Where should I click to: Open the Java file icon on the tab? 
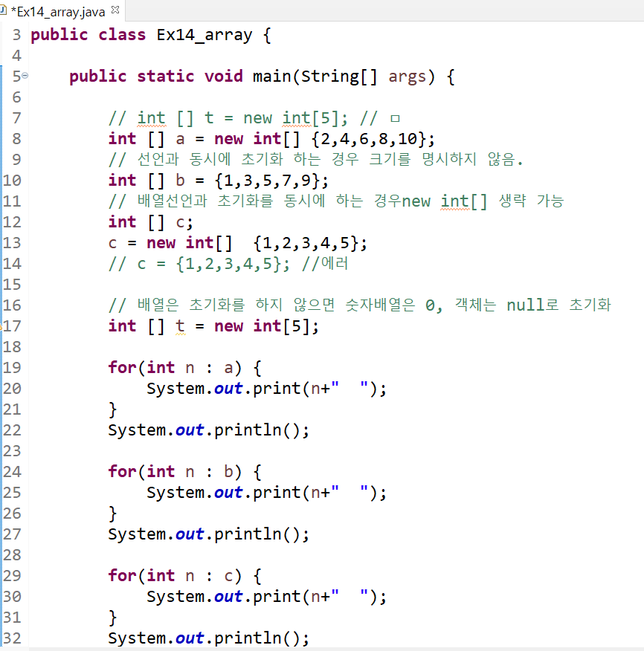click(x=3, y=10)
